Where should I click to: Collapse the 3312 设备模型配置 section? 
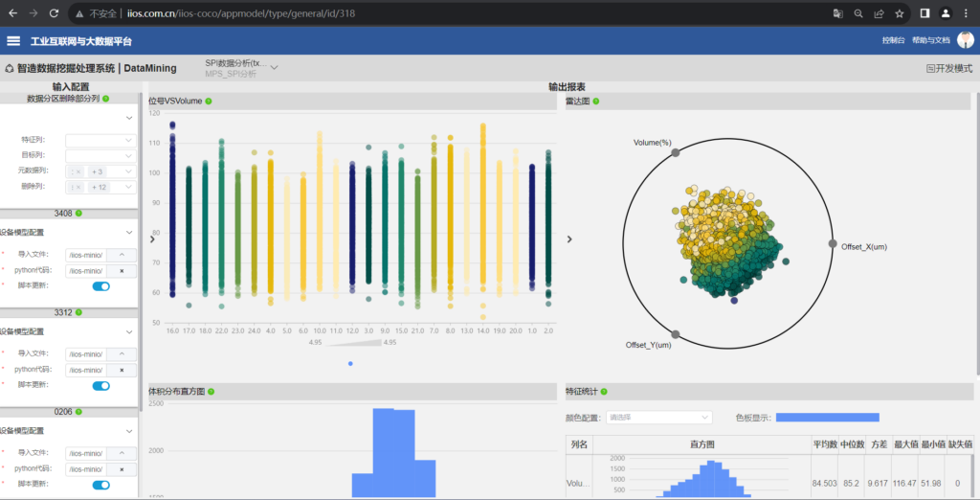coord(129,331)
